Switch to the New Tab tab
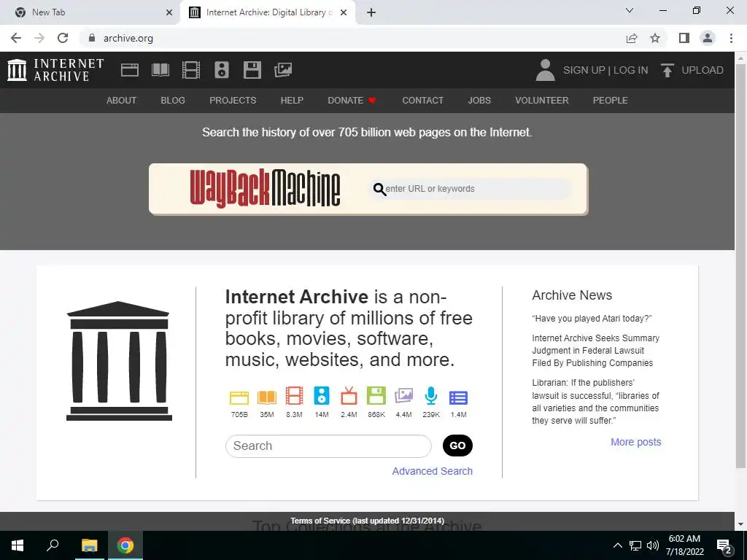The image size is (747, 560). (90, 12)
